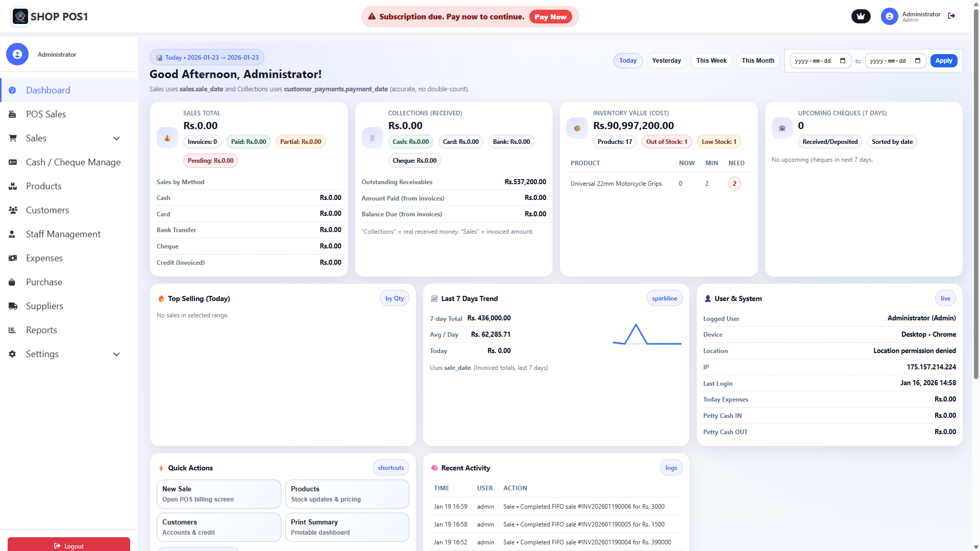Open calendar picker in start date field

(843, 61)
